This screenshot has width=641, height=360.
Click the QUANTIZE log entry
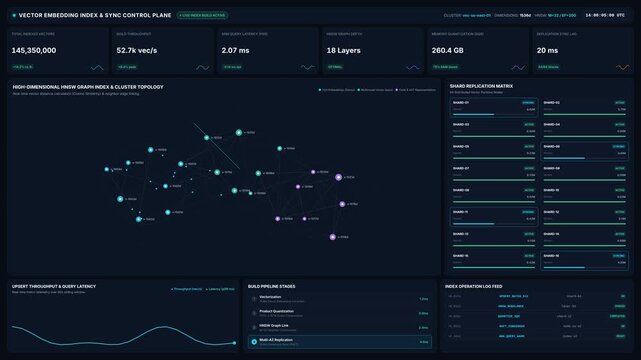click(x=536, y=316)
